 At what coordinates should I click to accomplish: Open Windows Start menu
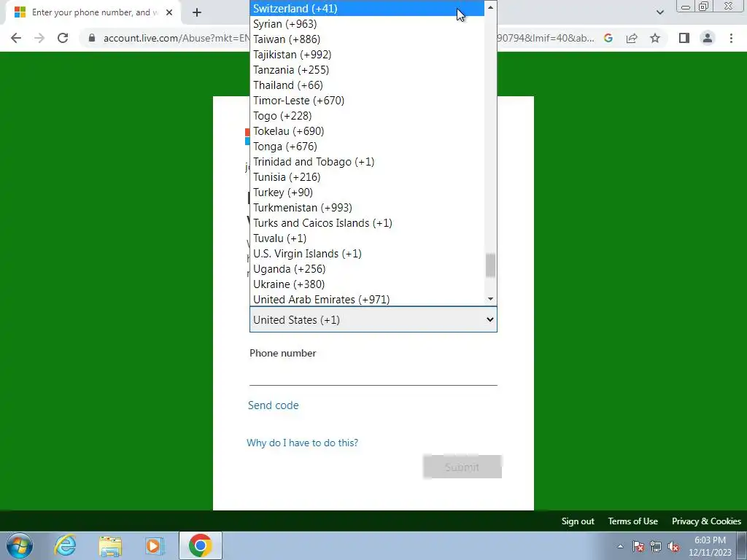(x=20, y=545)
